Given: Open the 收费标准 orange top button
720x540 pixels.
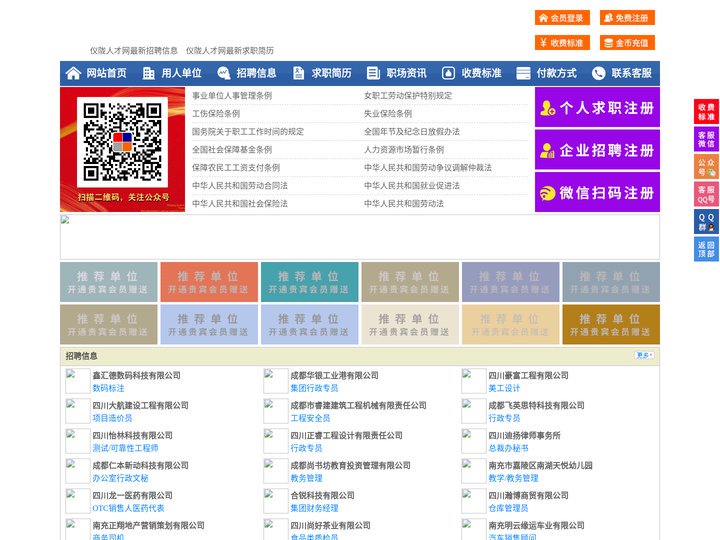Looking at the screenshot, I should tap(562, 43).
